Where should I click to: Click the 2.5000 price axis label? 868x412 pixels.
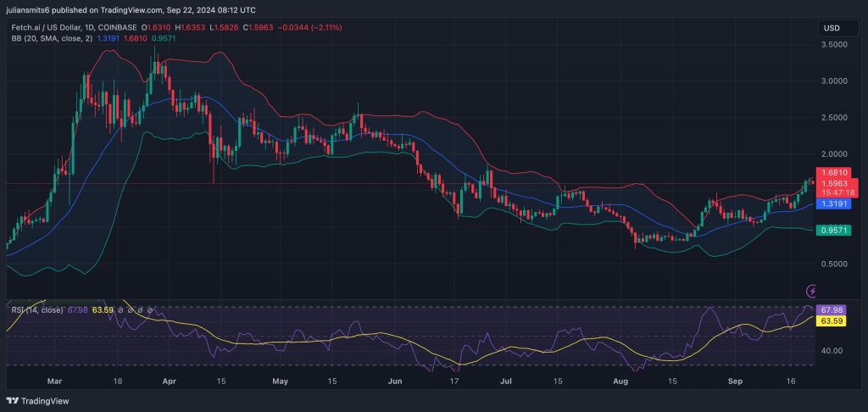(x=834, y=117)
